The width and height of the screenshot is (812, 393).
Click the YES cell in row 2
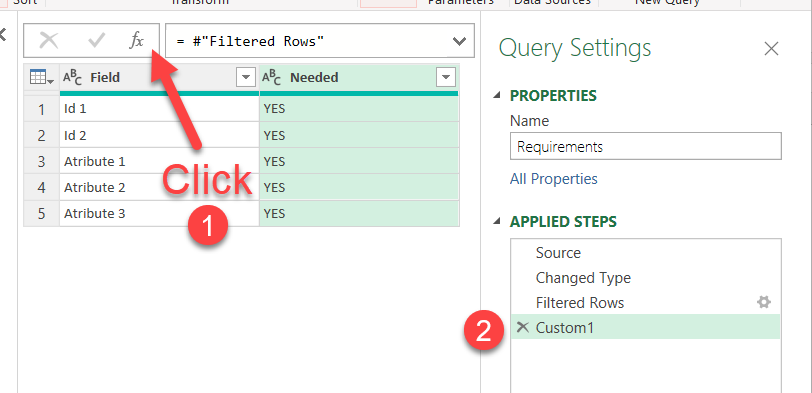359,135
